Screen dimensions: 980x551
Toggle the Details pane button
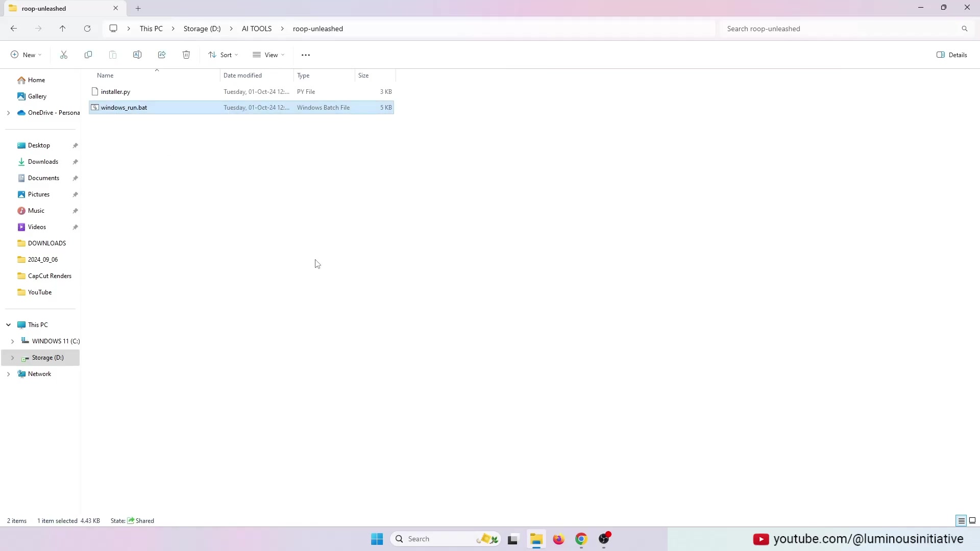tap(952, 55)
